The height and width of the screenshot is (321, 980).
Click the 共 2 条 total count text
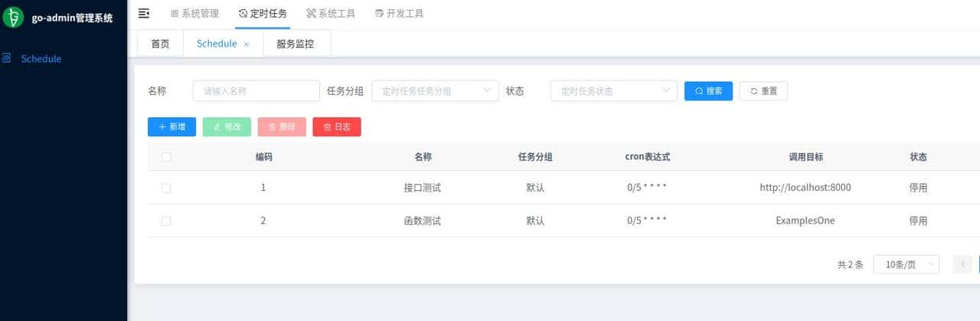tap(851, 265)
